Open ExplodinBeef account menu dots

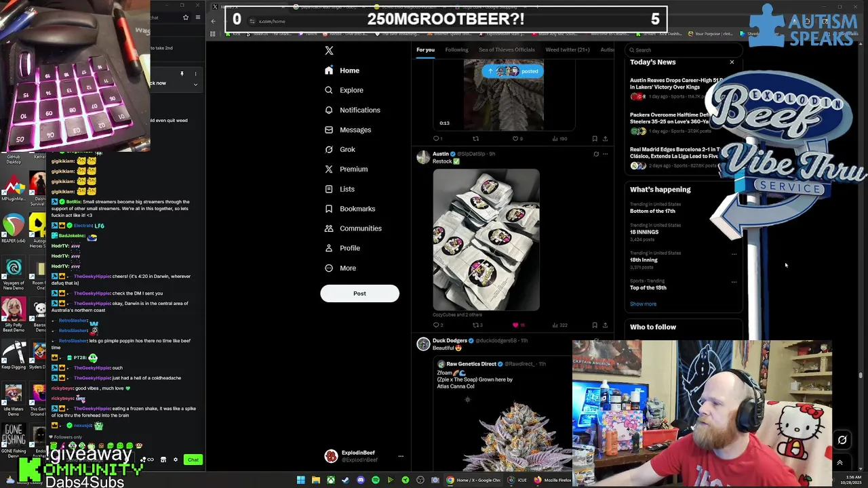[x=400, y=456]
